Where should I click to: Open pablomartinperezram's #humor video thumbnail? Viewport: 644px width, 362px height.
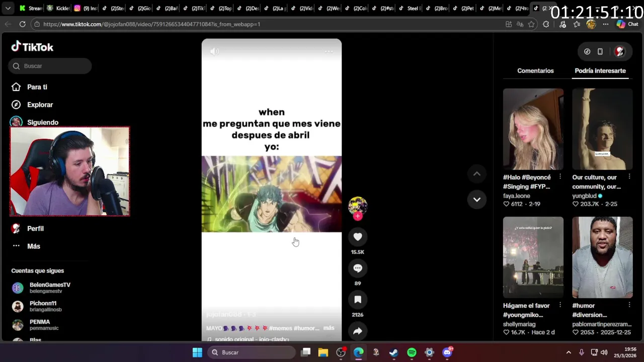coord(602,257)
